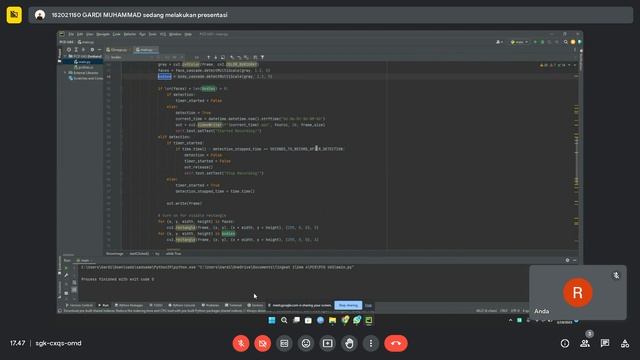Click the wrench icon in Run panel
The width and height of the screenshot is (640, 360).
click(x=66, y=276)
